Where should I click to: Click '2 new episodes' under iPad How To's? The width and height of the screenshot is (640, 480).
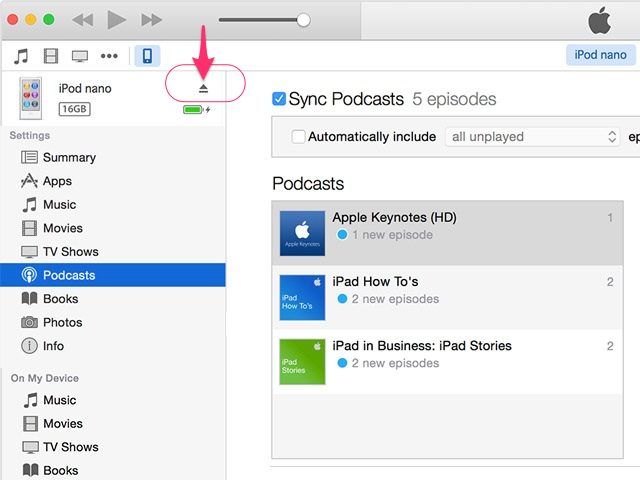pos(395,299)
